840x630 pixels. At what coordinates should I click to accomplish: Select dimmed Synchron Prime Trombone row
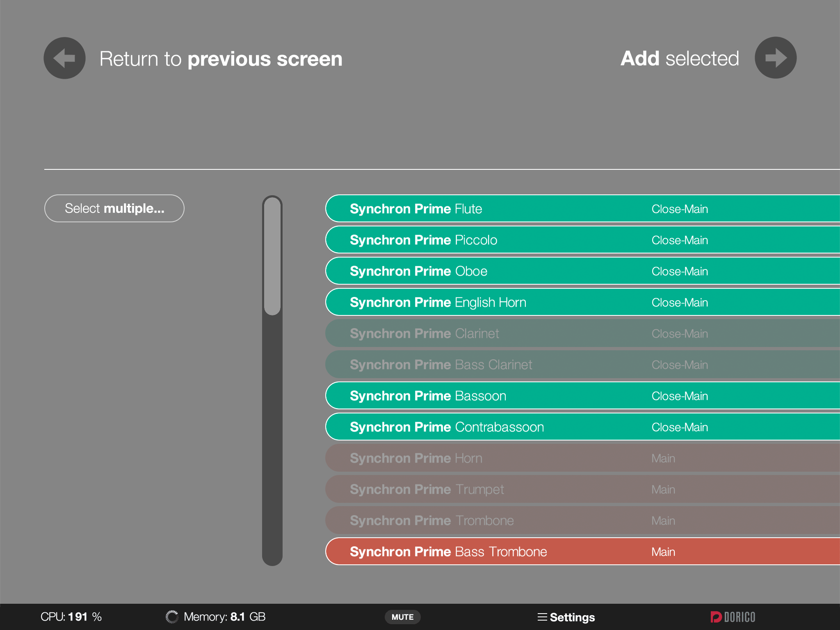[x=582, y=520]
